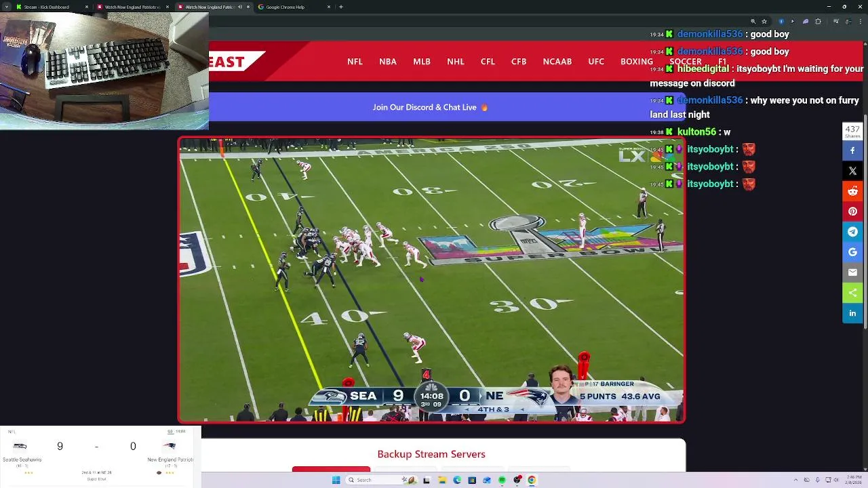This screenshot has width=868, height=488.
Task: Share the stream on Reddit
Action: tap(852, 191)
